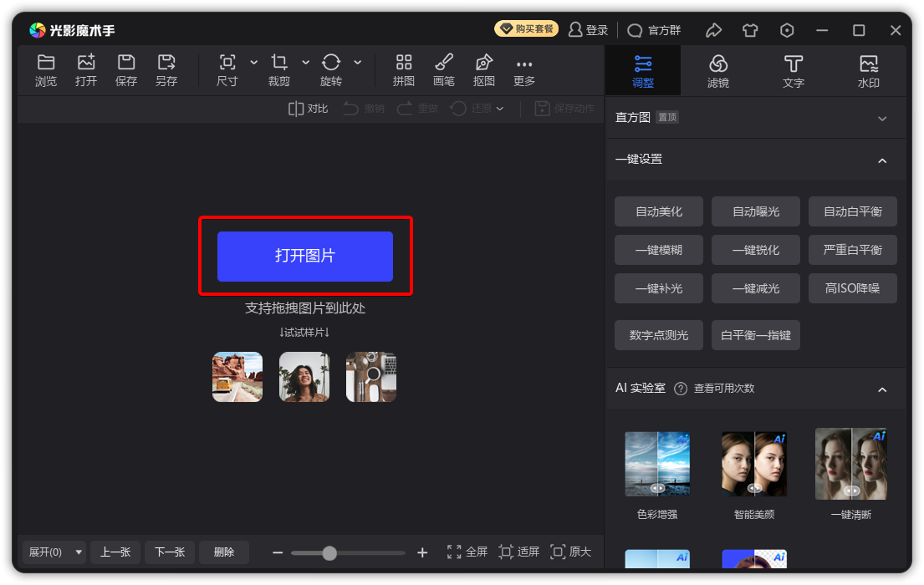This screenshot has height=585, width=924.
Task: Open the Crop (裁剪) dropdown arrow
Action: click(x=305, y=62)
